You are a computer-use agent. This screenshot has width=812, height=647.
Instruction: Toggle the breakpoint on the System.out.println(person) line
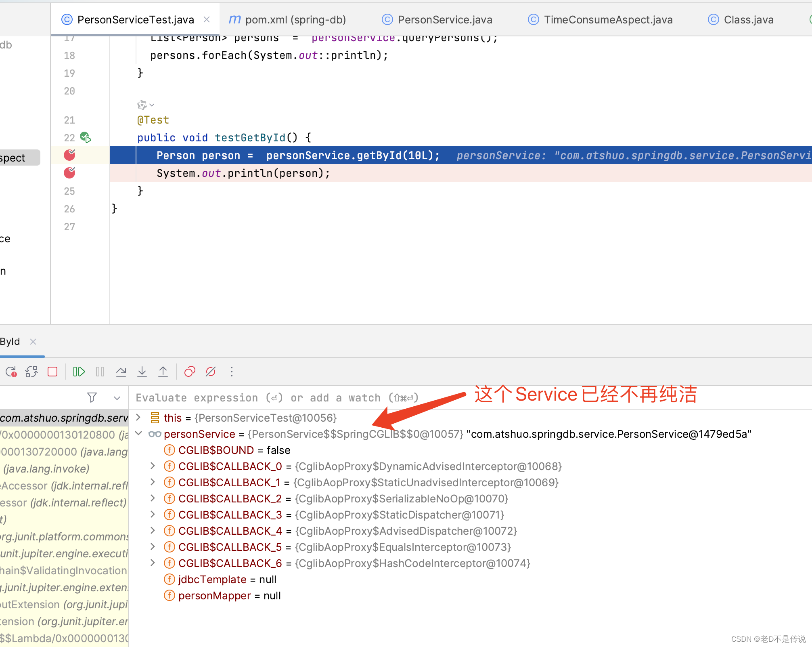[x=70, y=173]
